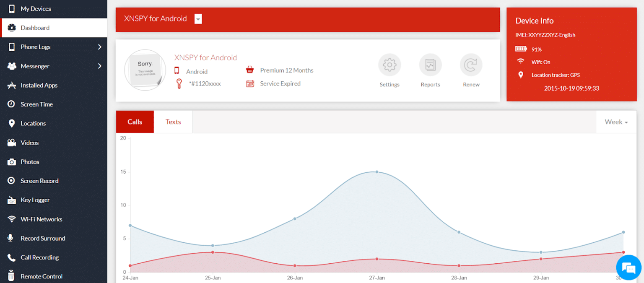Image resolution: width=644 pixels, height=283 pixels.
Task: Click the Settings gear icon
Action: pos(390,65)
